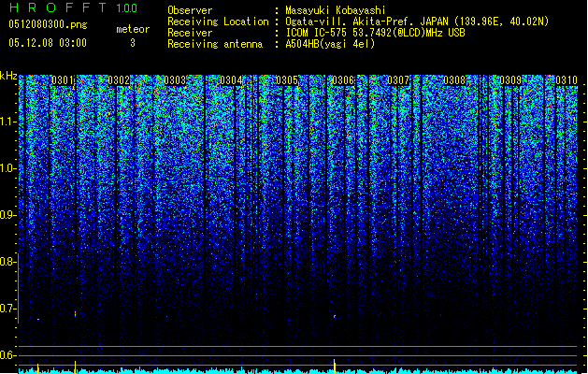Click the 0308 time marker label
Viewport: 588px width, 374px height.
pos(454,80)
